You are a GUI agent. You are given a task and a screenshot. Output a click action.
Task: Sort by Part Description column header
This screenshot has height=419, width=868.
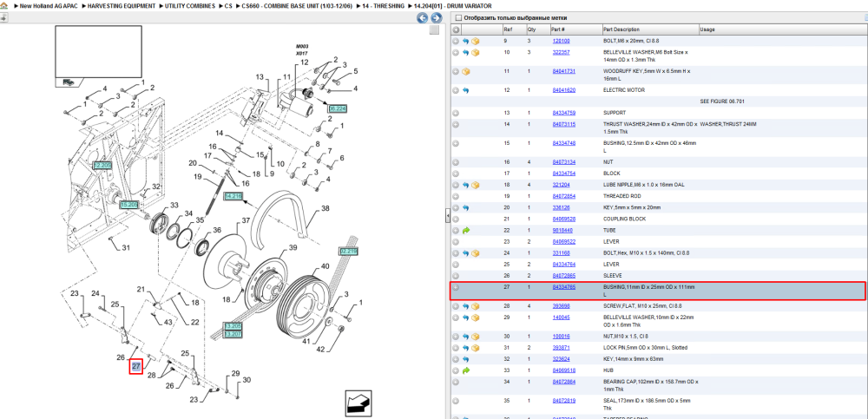click(621, 29)
